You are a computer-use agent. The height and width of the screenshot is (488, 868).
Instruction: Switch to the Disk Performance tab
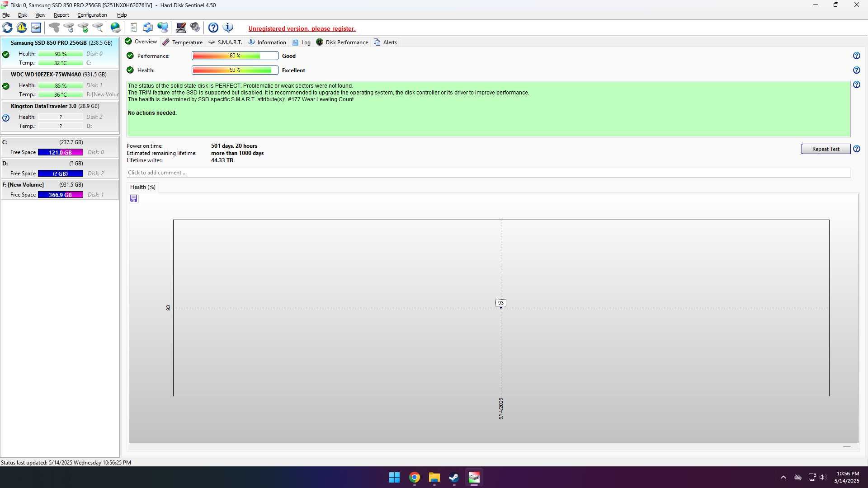(342, 42)
